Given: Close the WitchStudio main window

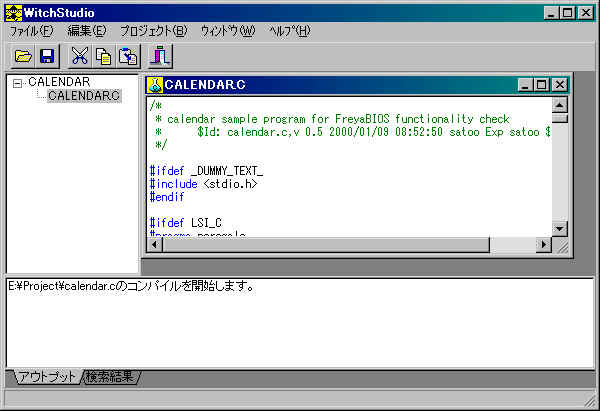Looking at the screenshot, I should tap(585, 13).
